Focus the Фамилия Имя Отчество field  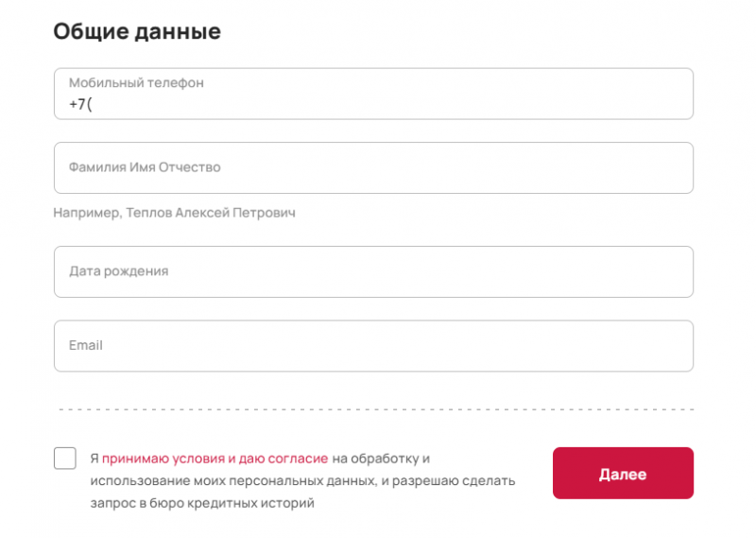point(373,167)
